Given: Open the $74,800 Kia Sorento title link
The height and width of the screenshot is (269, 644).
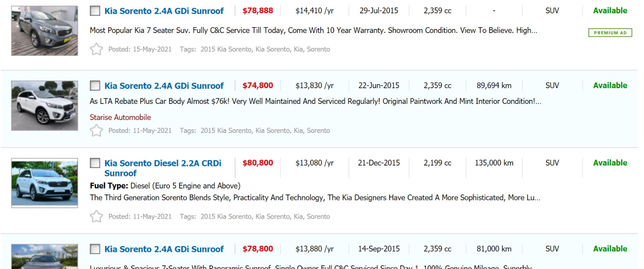Looking at the screenshot, I should pos(164,86).
